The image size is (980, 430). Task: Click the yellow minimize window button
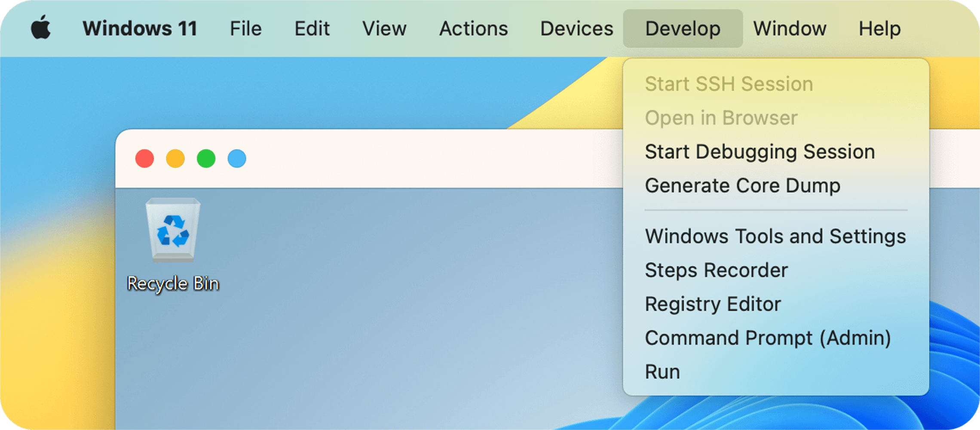pyautogui.click(x=175, y=159)
